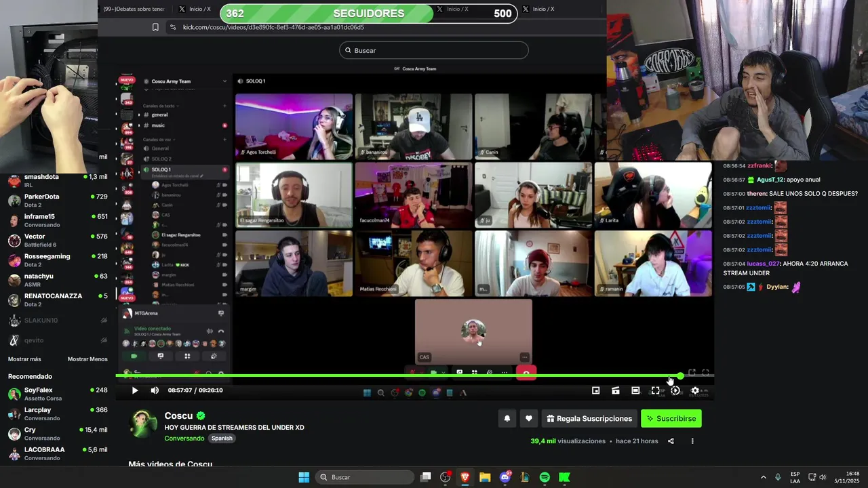Viewport: 868px width, 488px height.
Task: Open Coscu channel name link
Action: point(178,416)
